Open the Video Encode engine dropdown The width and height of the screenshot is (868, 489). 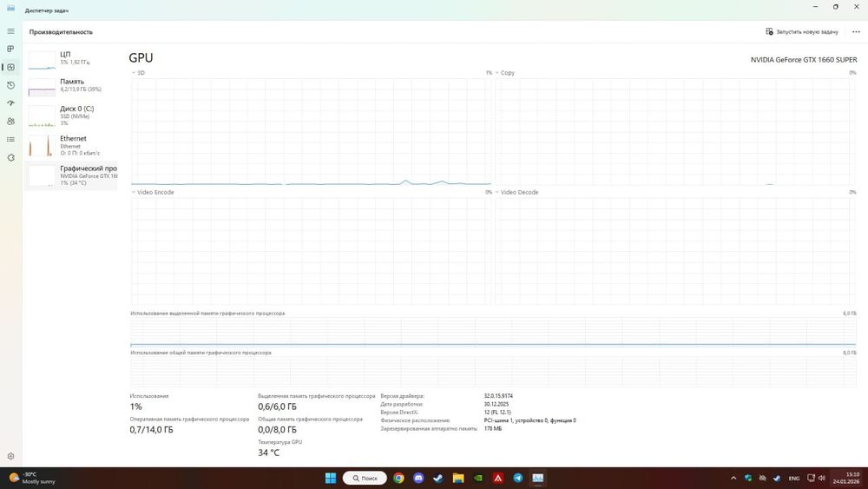[x=153, y=192]
